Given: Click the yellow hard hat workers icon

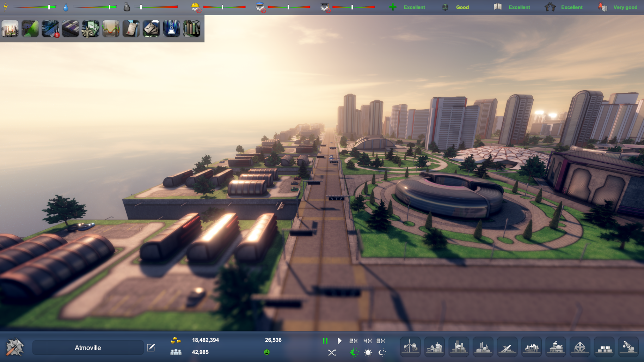Looking at the screenshot, I should pos(196,7).
